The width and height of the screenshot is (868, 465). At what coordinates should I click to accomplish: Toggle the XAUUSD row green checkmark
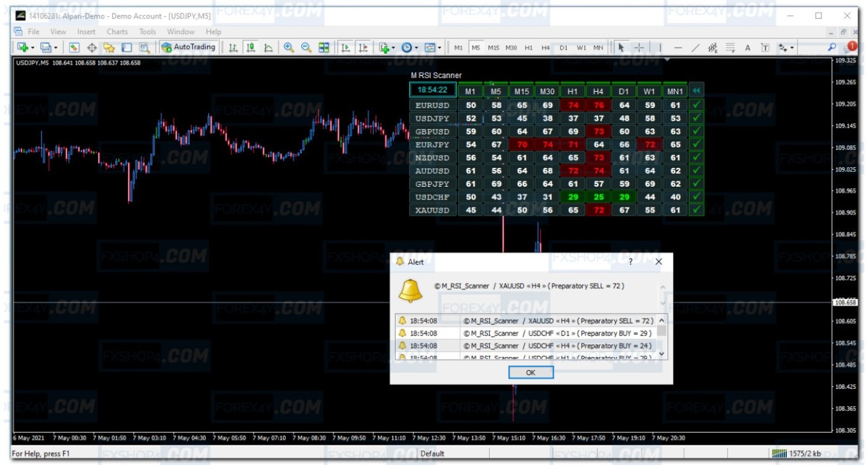tap(697, 210)
